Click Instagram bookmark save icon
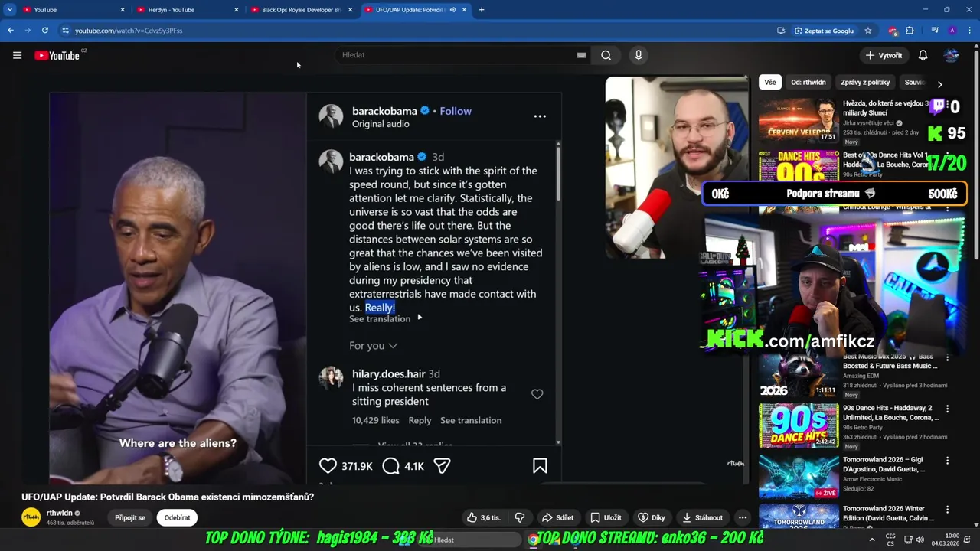Viewport: 980px width, 551px height. (540, 466)
